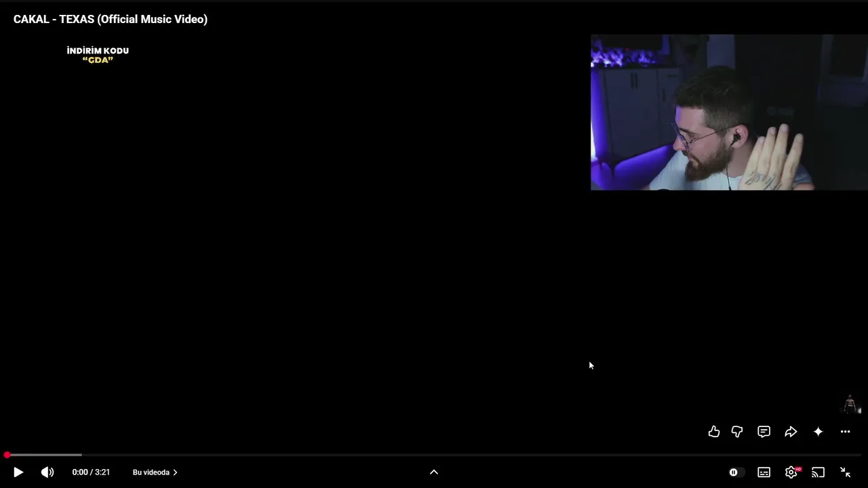
Task: Like the video with thumbs up
Action: (x=714, y=432)
